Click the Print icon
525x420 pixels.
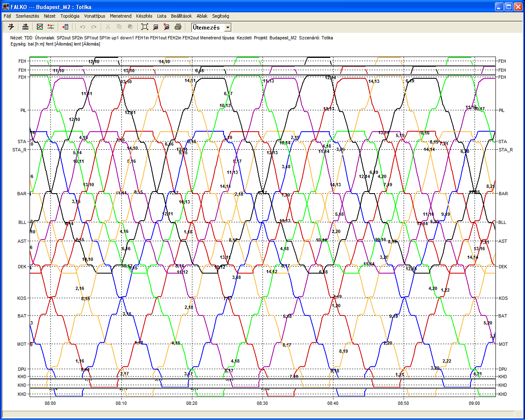[x=178, y=27]
